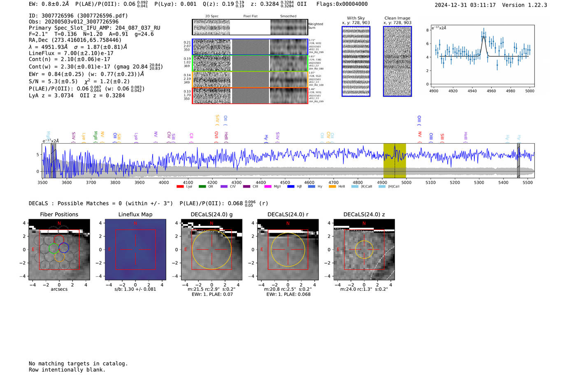Click the 'LyA z = 3.0734' text
576x392 pixels.
(x=51, y=95)
